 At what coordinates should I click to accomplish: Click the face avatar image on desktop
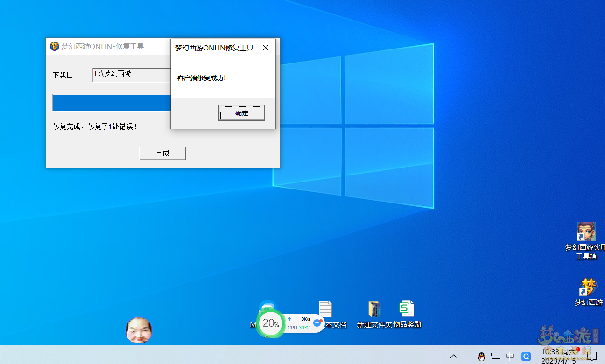pos(139,330)
